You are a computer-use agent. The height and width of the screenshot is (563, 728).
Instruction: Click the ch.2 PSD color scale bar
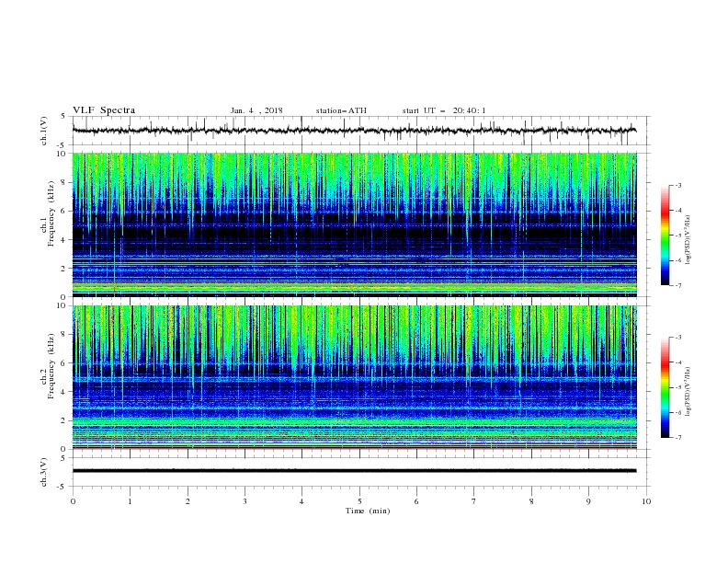[x=665, y=387]
